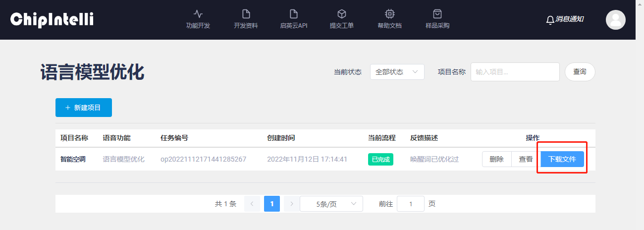Open the 5条/页 page size dropdown
The height and width of the screenshot is (230, 644).
[331, 204]
